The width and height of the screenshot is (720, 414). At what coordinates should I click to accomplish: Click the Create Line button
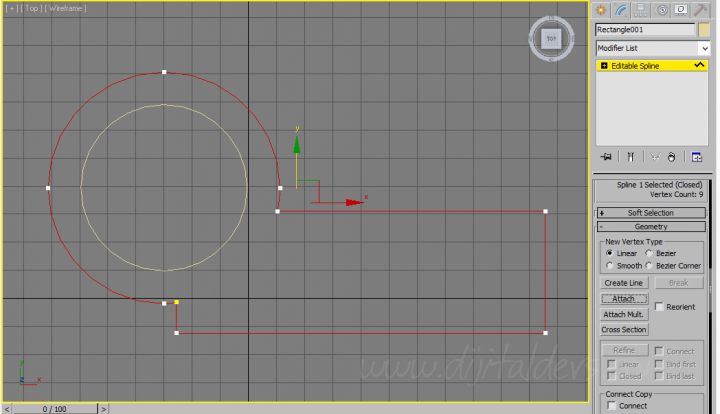(x=624, y=283)
